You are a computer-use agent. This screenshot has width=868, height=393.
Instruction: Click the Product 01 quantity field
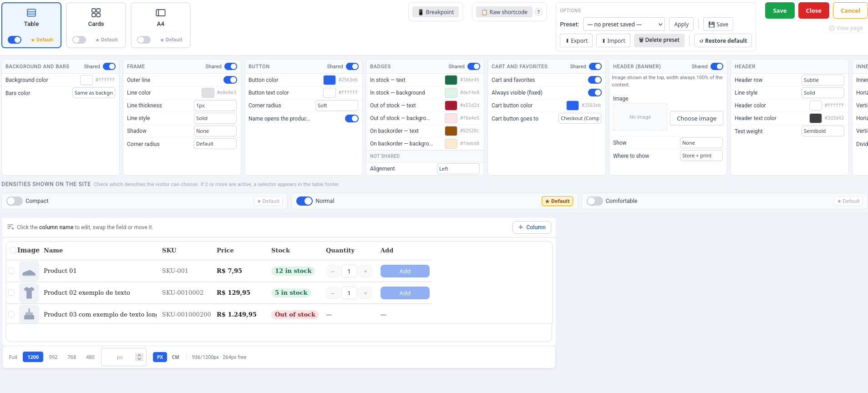click(349, 272)
